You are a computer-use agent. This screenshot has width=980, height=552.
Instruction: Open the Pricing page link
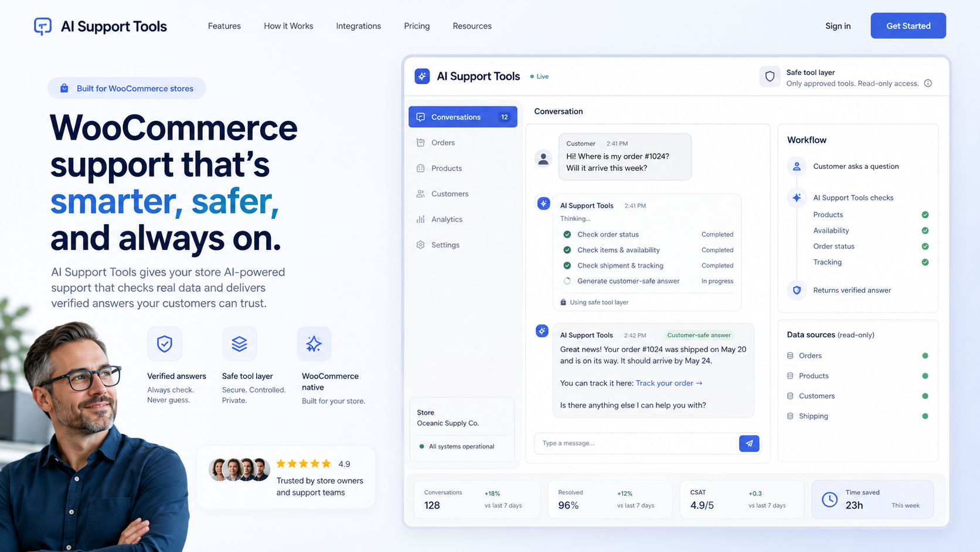(x=417, y=26)
